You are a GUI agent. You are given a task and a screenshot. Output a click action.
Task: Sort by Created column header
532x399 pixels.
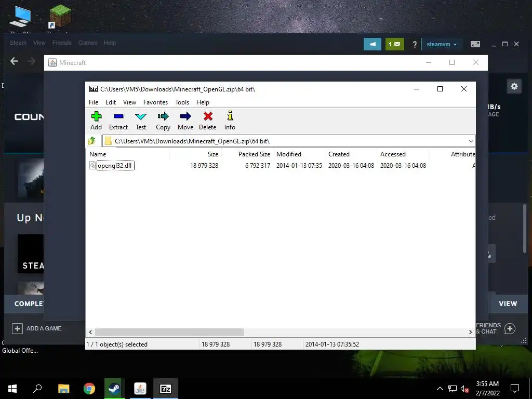tap(351, 154)
